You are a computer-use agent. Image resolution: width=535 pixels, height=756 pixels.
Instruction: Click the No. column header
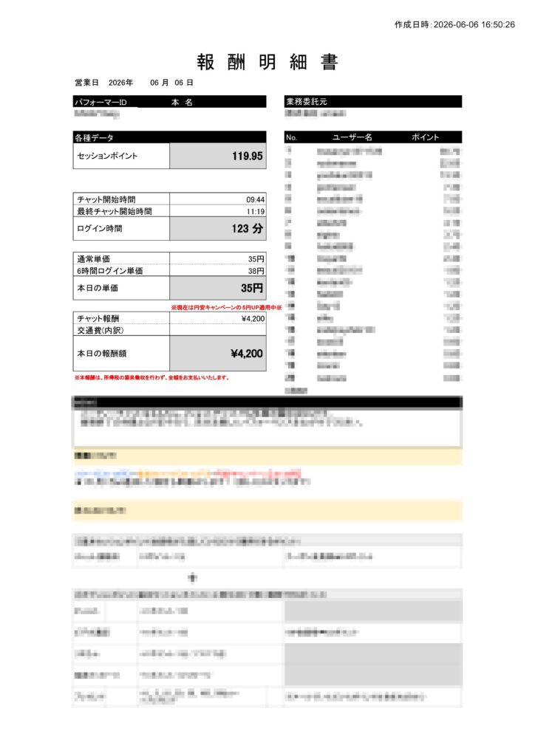tap(291, 137)
